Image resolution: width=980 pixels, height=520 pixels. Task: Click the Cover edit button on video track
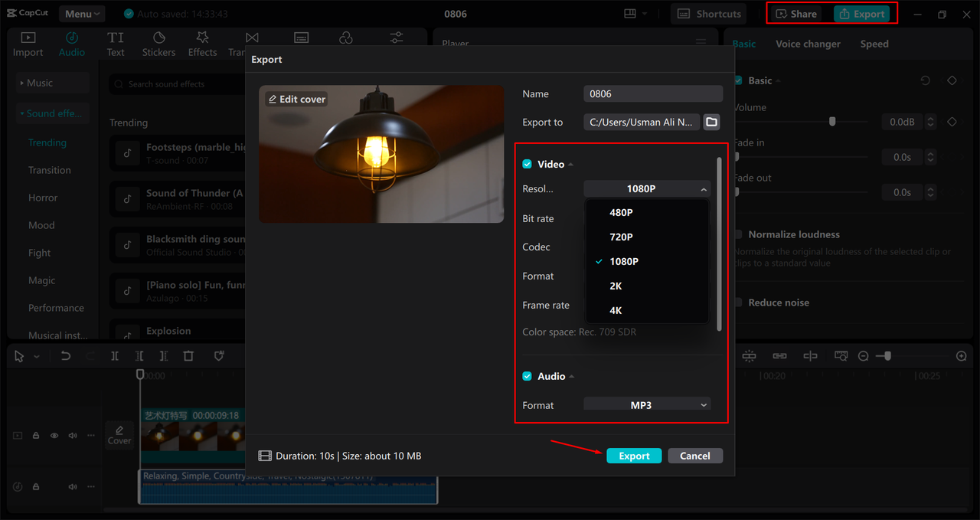coord(119,435)
